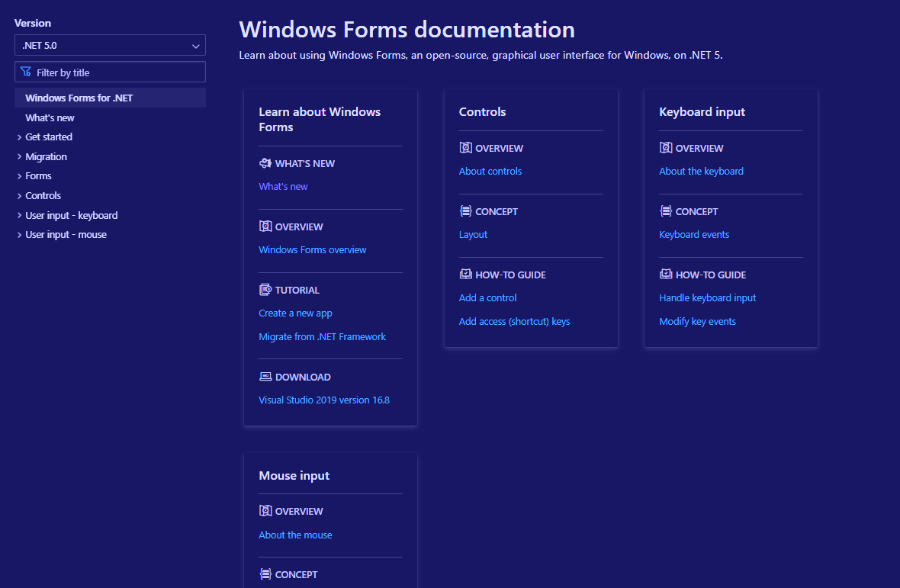This screenshot has height=588, width=900.
Task: Open the .NET 5.0 version dropdown
Action: pos(110,45)
